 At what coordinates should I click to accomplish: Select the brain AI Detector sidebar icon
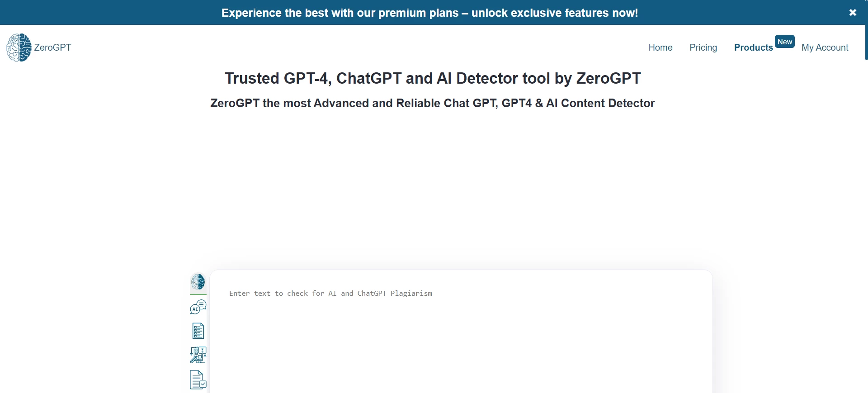pos(198,282)
